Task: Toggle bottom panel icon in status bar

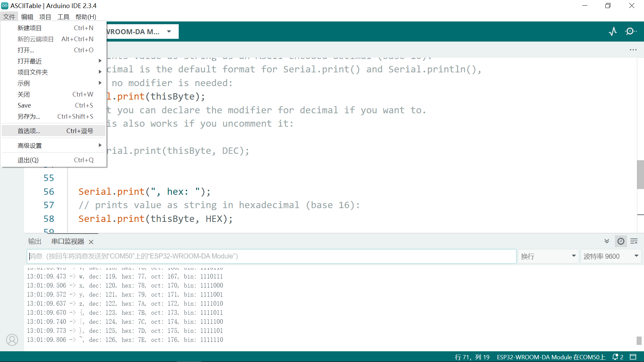Action: click(633, 357)
